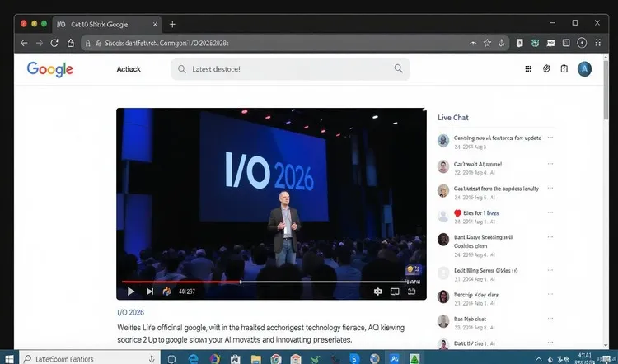Open options for the two-line chat message
618x364 pixels.
pos(550,236)
